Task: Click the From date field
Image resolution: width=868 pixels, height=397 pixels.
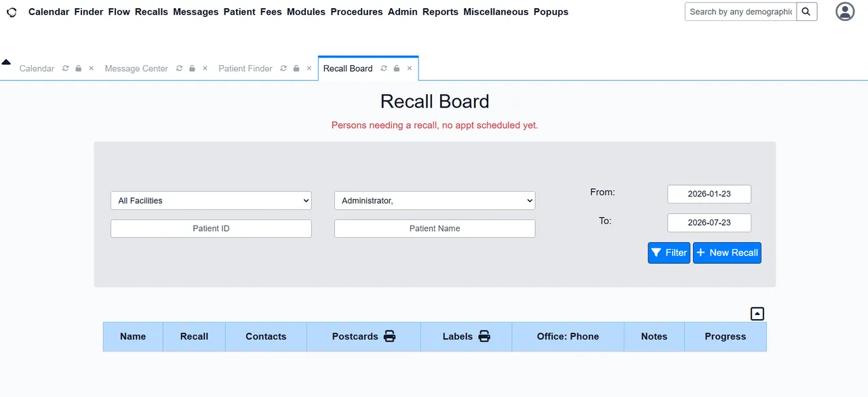Action: click(x=709, y=194)
